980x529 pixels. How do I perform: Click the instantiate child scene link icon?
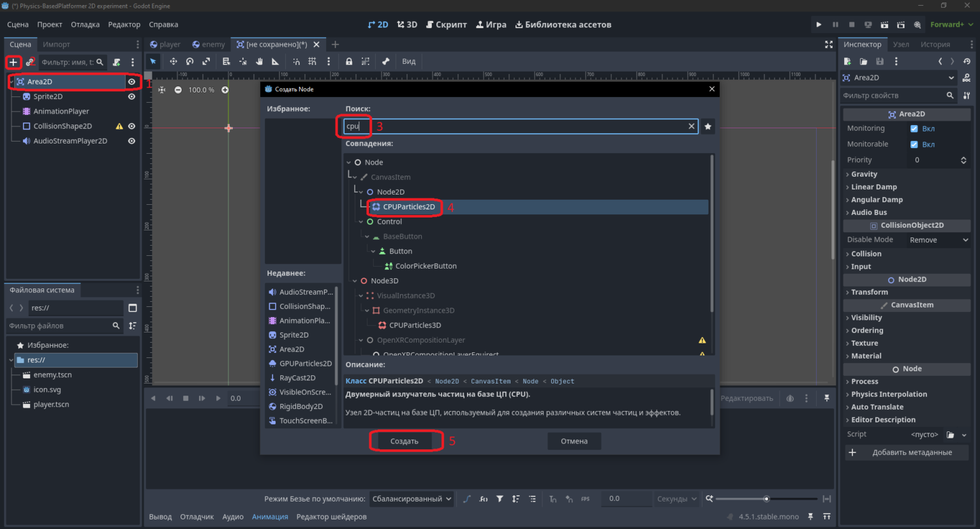pyautogui.click(x=30, y=62)
